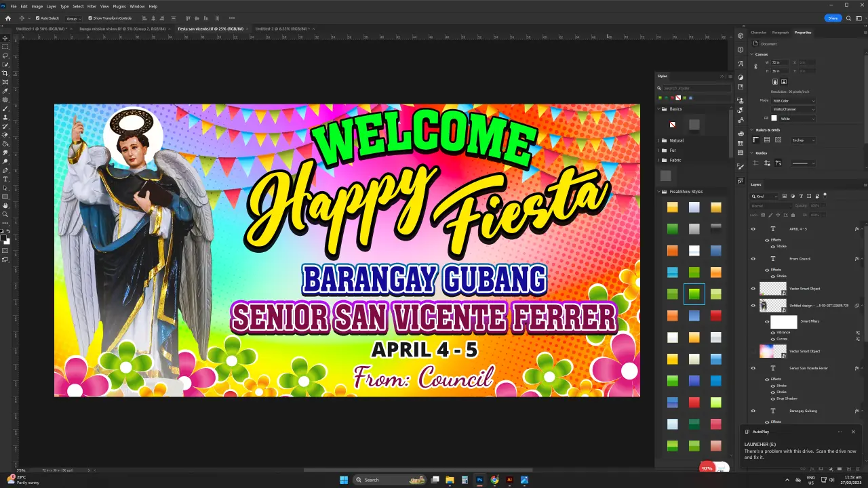Open the Filter menu
This screenshot has width=868, height=488.
92,6
